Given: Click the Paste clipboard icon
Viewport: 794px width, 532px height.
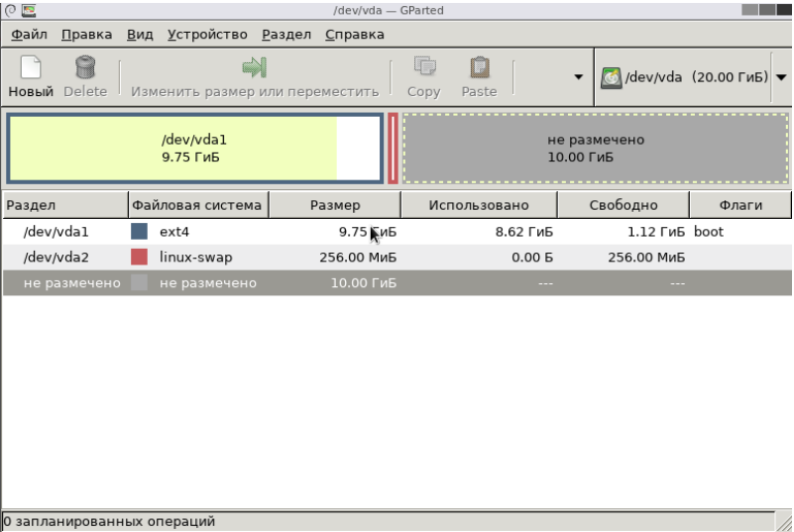Looking at the screenshot, I should click(x=479, y=67).
